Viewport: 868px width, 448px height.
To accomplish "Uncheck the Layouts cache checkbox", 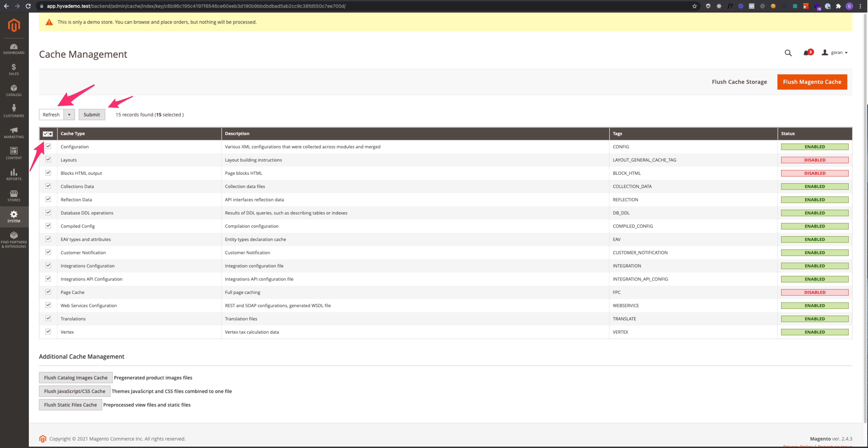I will click(x=48, y=160).
